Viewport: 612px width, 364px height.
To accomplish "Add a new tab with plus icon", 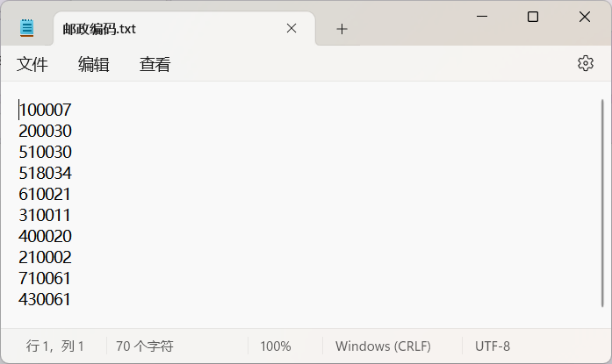I will tap(342, 29).
